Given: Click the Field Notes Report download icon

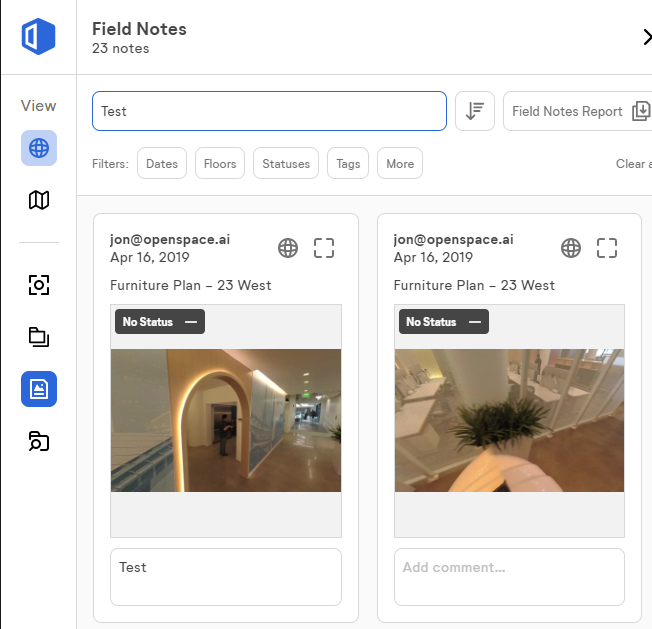Looking at the screenshot, I should (x=641, y=111).
